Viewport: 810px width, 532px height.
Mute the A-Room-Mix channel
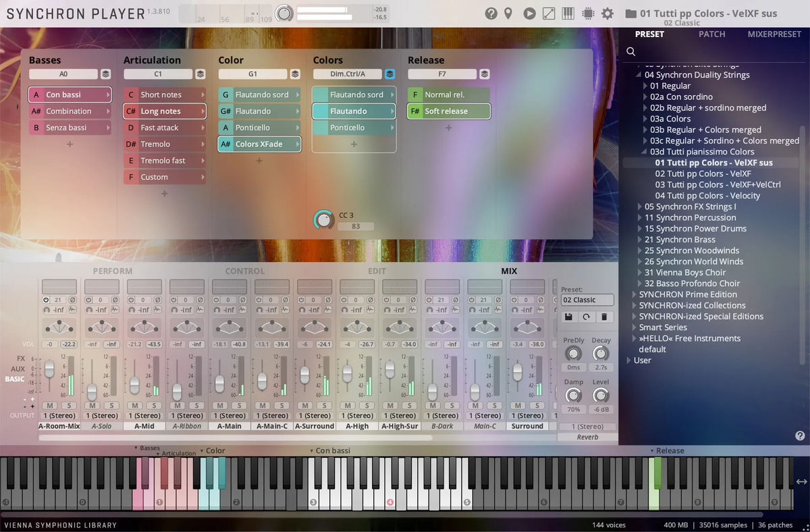(x=49, y=405)
